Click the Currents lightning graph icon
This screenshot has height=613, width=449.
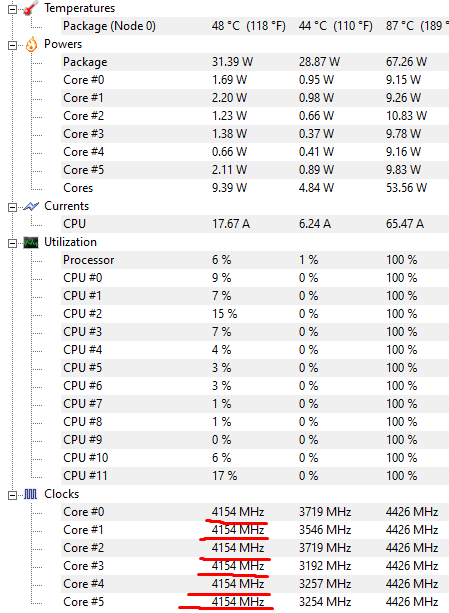31,206
